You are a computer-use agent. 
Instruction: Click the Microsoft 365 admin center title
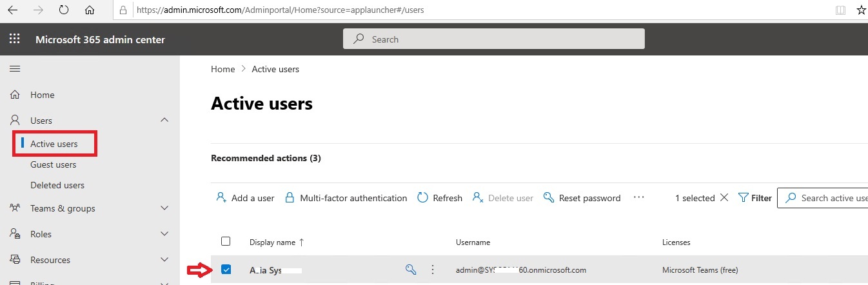100,39
